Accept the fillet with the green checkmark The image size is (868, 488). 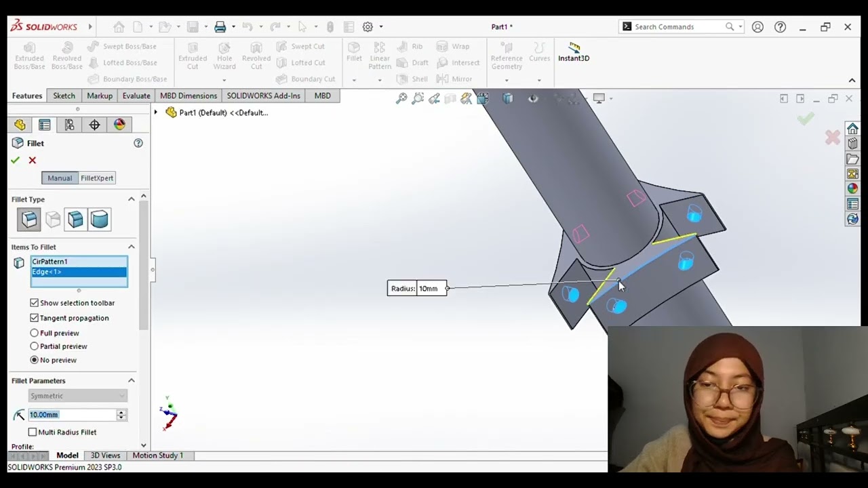[x=15, y=161]
